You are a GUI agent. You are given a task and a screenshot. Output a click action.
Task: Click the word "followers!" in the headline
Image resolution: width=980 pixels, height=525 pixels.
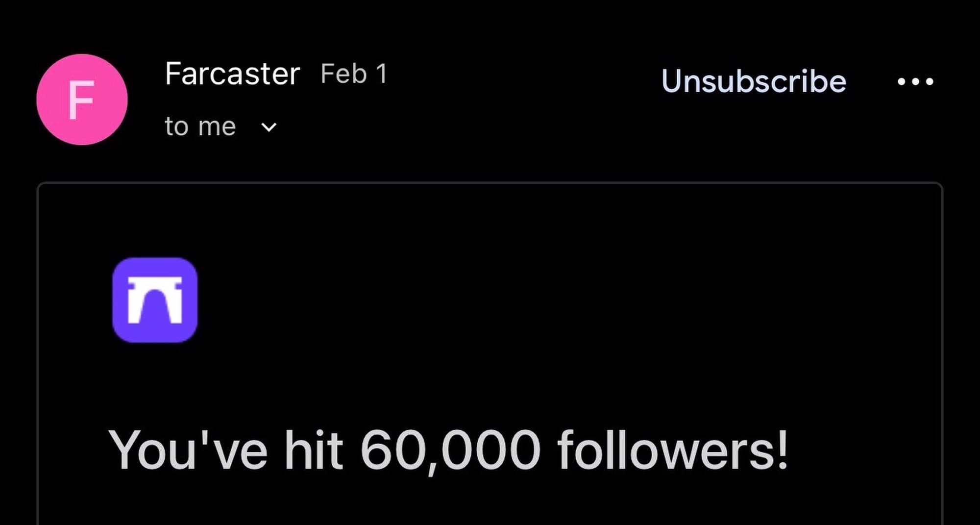coord(672,450)
